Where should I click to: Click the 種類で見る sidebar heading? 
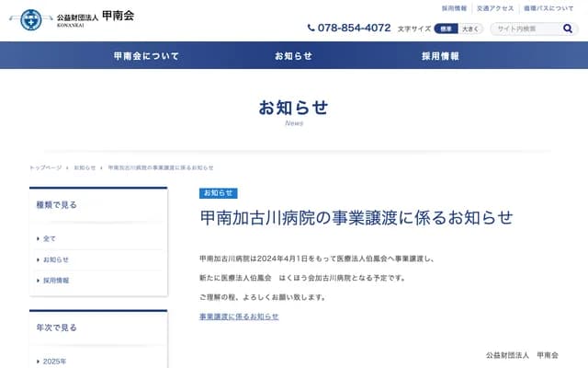pyautogui.click(x=57, y=204)
